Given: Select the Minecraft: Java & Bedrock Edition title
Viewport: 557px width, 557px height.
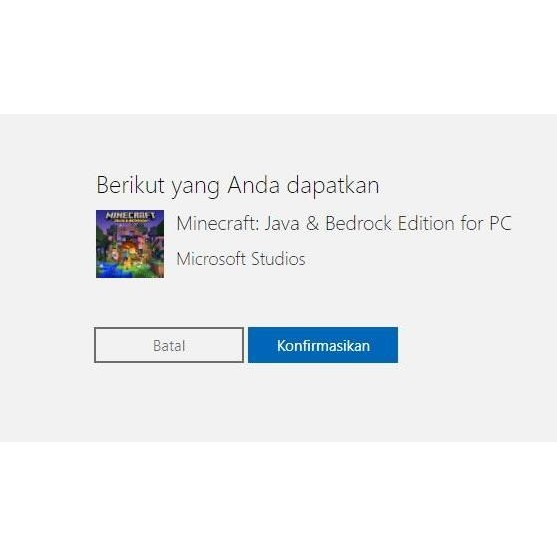Looking at the screenshot, I should [344, 223].
